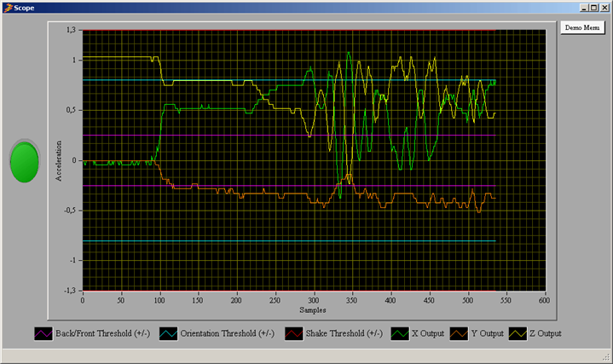Viewport: 613px width, 364px height.
Task: Click the X Output legend label
Action: point(428,333)
